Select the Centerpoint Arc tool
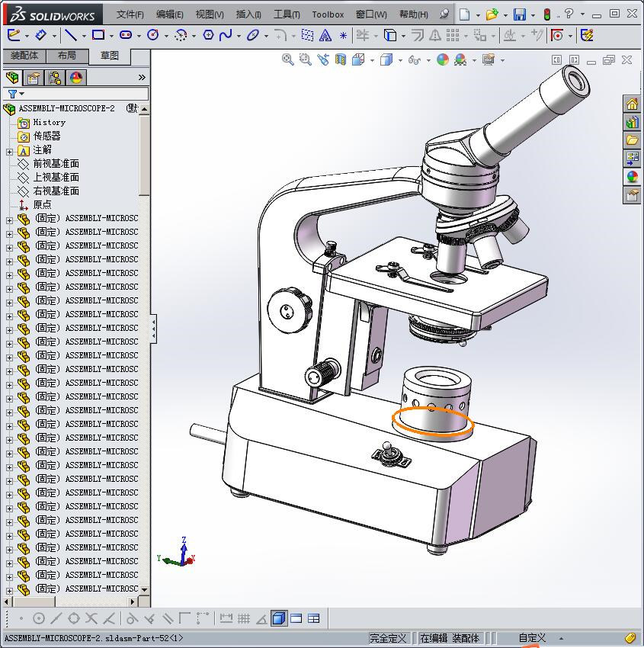This screenshot has width=644, height=648. pos(181,35)
